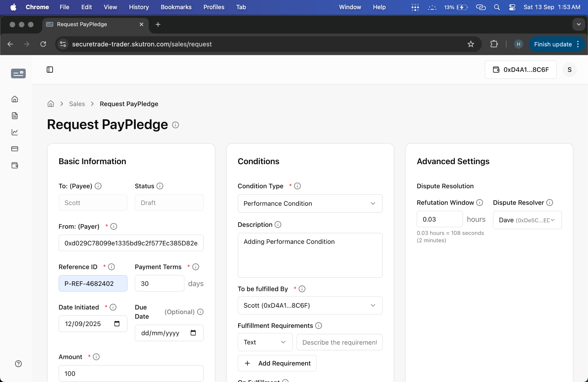The height and width of the screenshot is (382, 588).
Task: Open the documents icon in sidebar
Action: point(15,116)
